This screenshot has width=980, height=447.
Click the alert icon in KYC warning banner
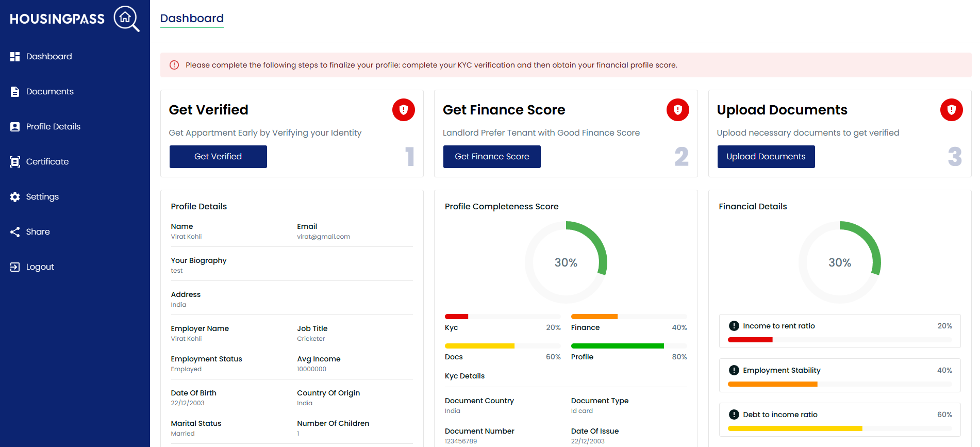coord(174,65)
